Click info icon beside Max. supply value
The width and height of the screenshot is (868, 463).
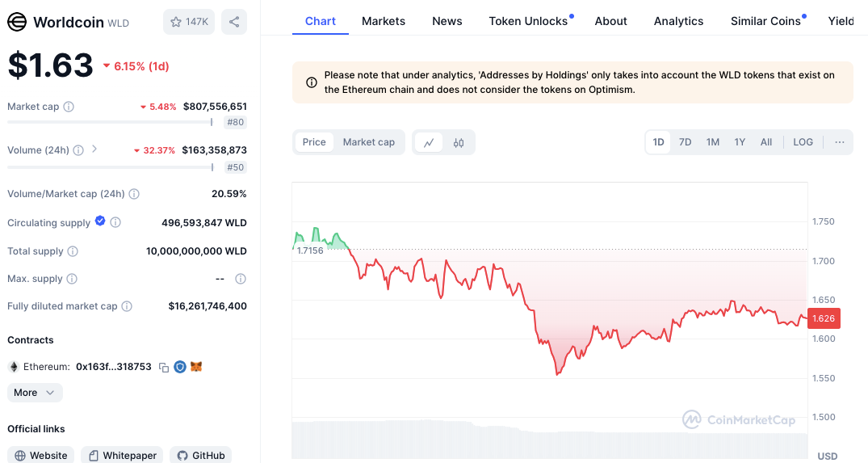[241, 279]
